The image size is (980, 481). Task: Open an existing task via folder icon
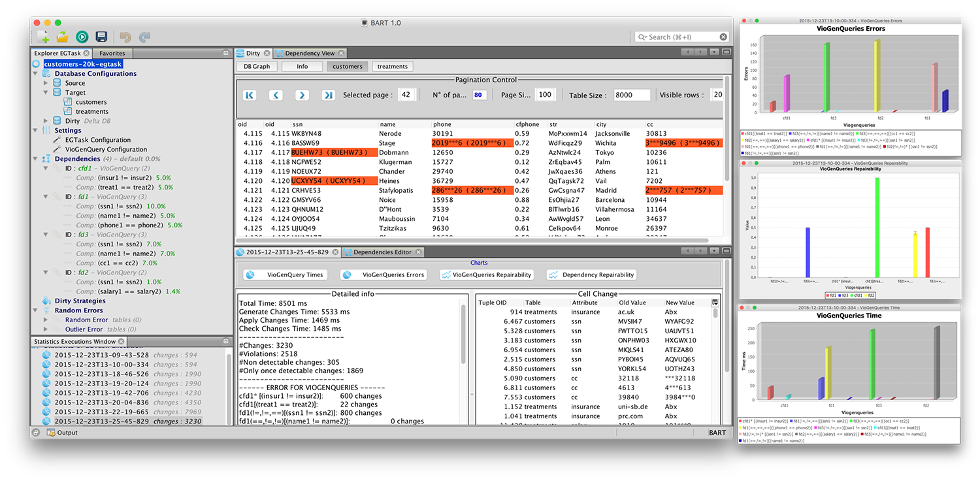click(62, 37)
